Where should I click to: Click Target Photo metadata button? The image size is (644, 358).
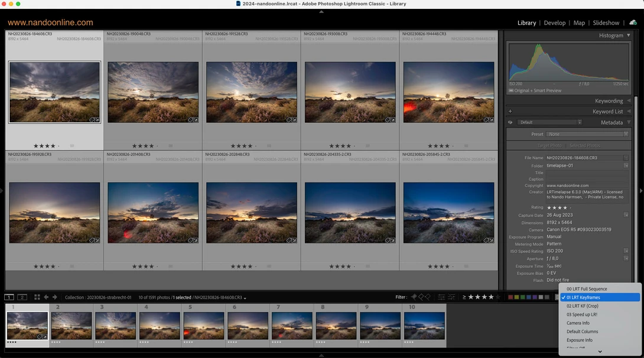tap(549, 146)
